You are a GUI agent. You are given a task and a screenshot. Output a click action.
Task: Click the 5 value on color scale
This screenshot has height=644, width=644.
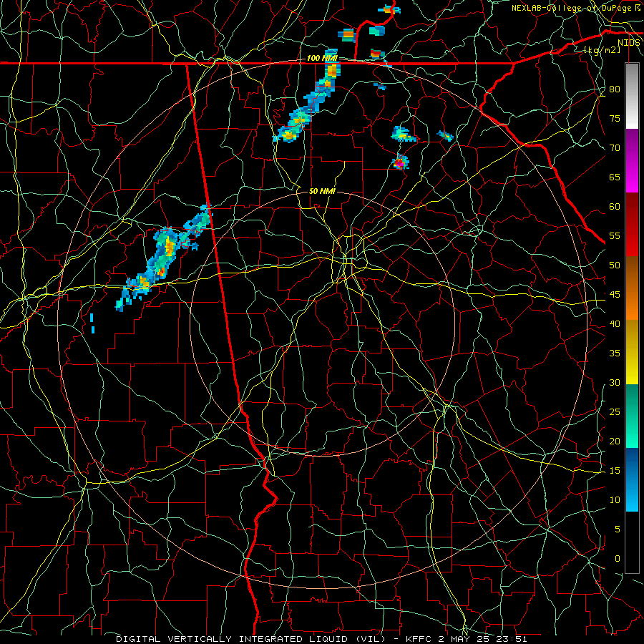(x=618, y=530)
